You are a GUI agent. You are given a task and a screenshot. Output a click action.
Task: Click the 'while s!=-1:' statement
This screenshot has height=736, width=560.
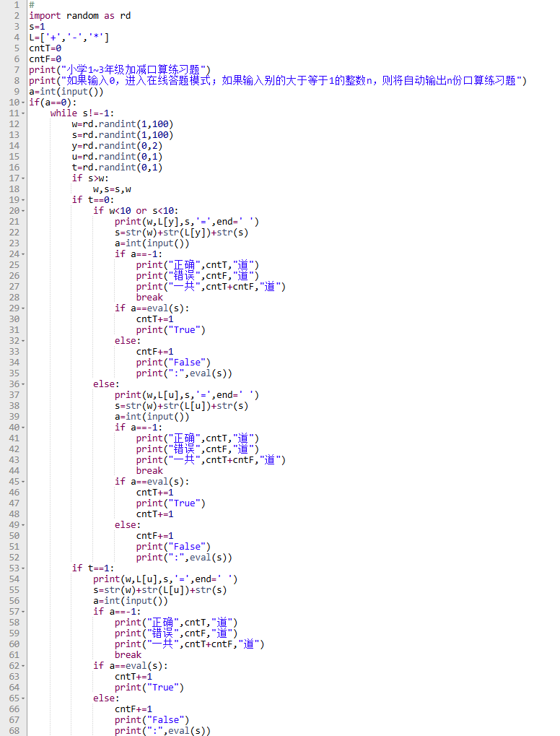[x=82, y=113]
